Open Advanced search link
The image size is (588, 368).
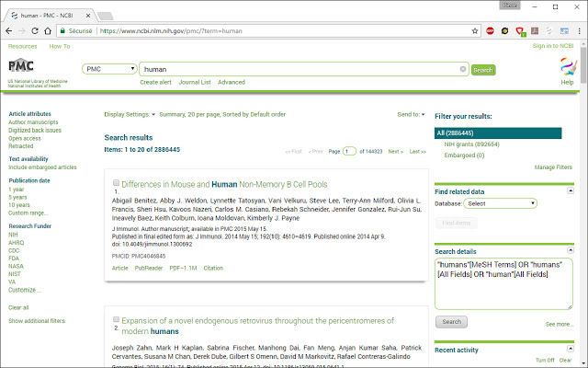[232, 82]
